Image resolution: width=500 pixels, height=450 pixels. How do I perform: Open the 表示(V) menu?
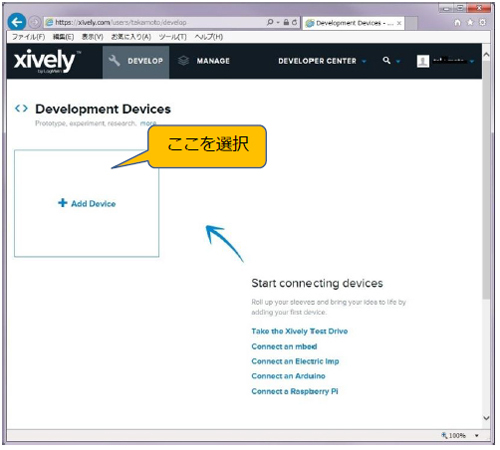click(x=92, y=37)
